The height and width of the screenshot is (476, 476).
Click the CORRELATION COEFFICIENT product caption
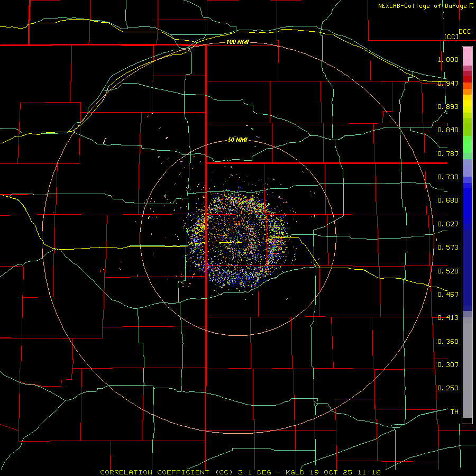[x=241, y=472]
